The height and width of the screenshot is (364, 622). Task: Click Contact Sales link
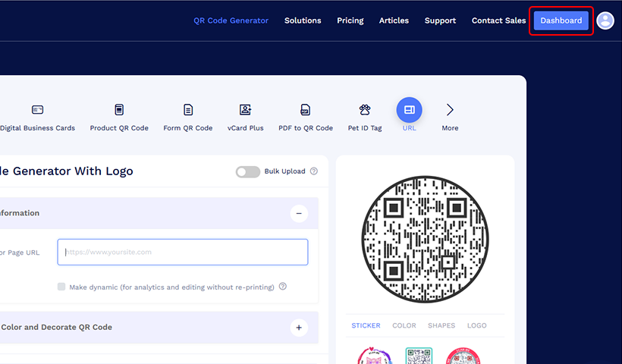pyautogui.click(x=498, y=20)
